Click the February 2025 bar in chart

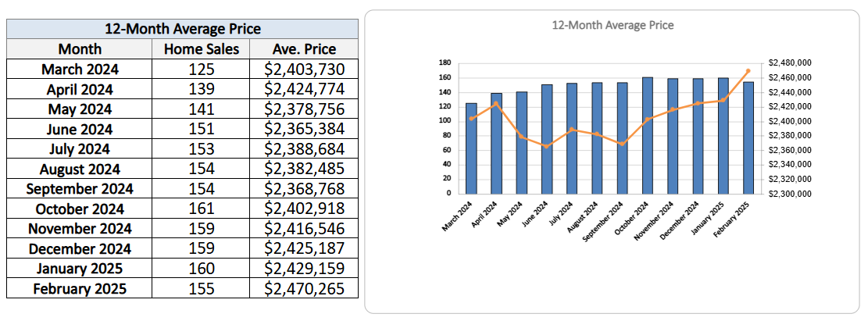pos(748,137)
